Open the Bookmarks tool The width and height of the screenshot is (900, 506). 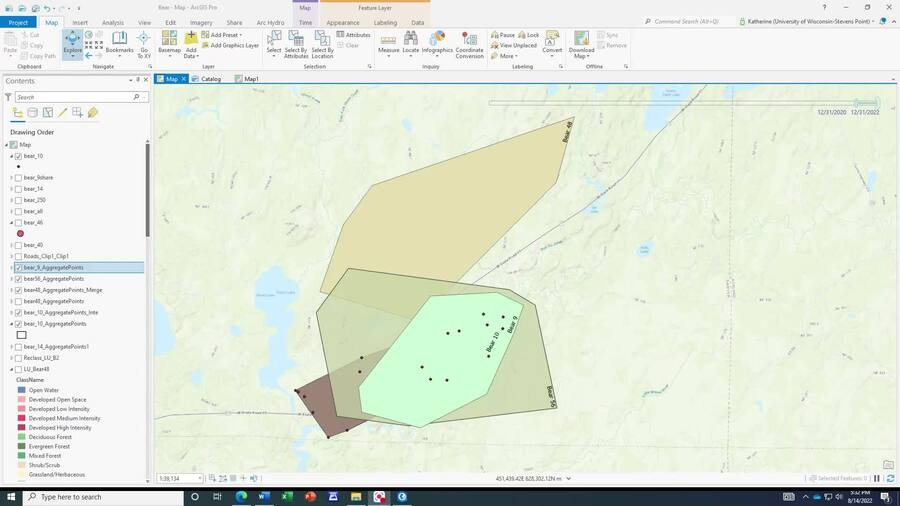click(120, 42)
